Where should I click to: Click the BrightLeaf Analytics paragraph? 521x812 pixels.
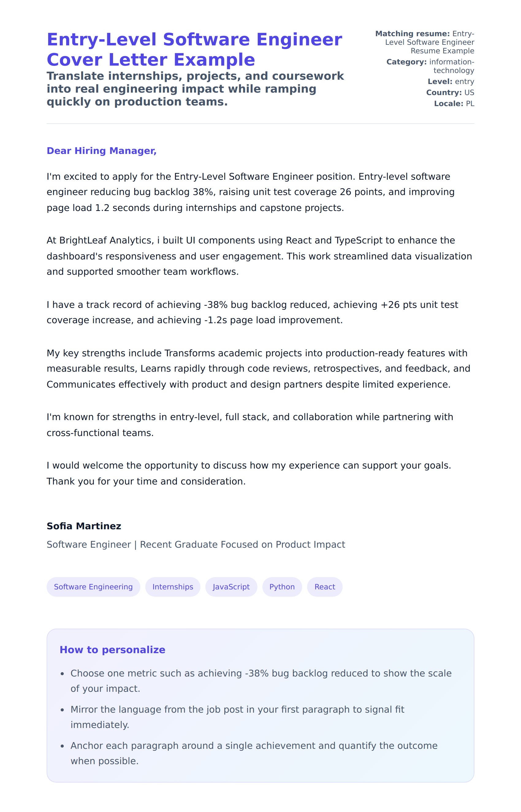click(259, 256)
